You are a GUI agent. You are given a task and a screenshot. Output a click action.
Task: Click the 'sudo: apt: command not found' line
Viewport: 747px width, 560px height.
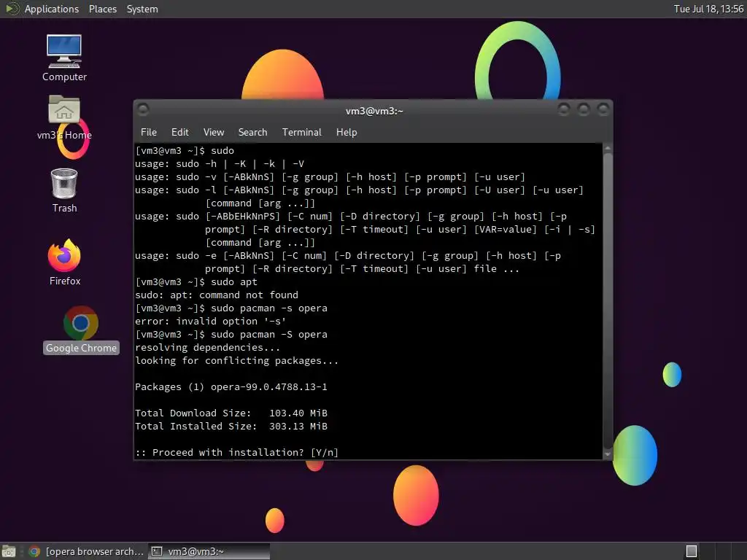point(217,295)
